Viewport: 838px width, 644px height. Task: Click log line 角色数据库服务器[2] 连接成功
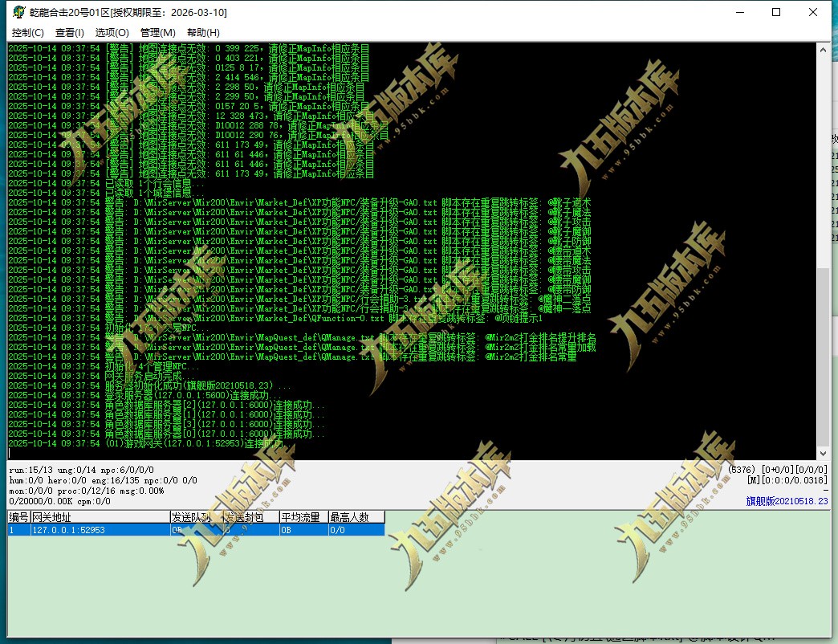[166, 405]
